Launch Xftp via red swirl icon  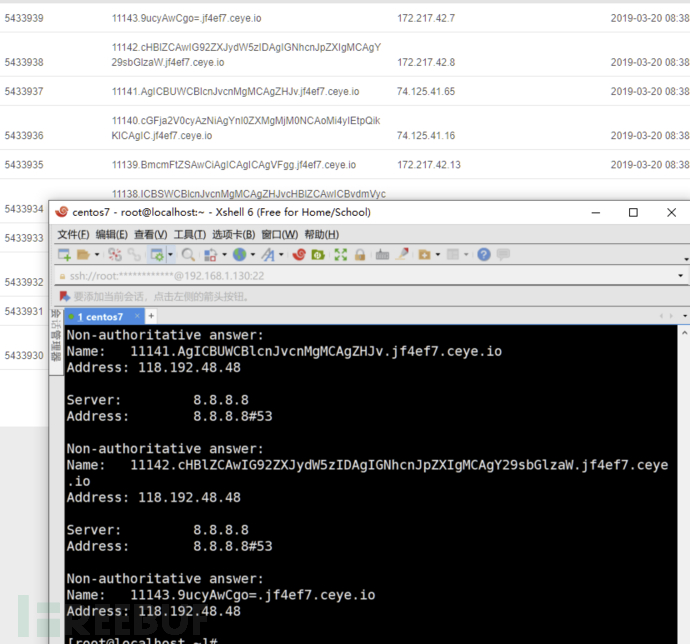coord(299,254)
